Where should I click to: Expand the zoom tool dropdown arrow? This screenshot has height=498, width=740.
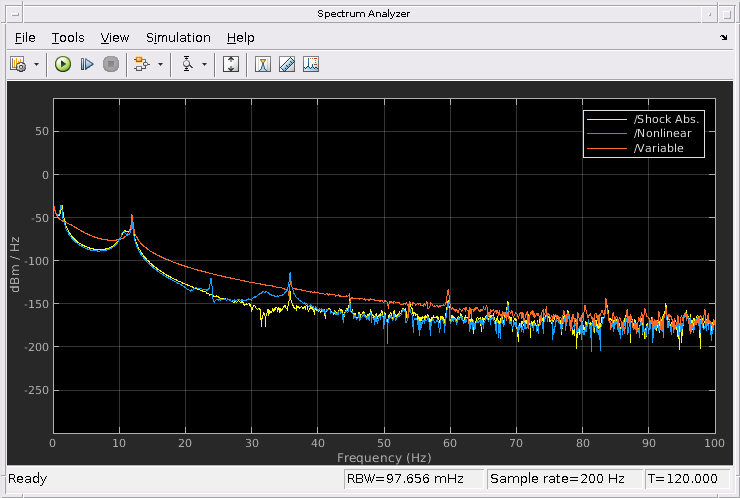tap(205, 64)
